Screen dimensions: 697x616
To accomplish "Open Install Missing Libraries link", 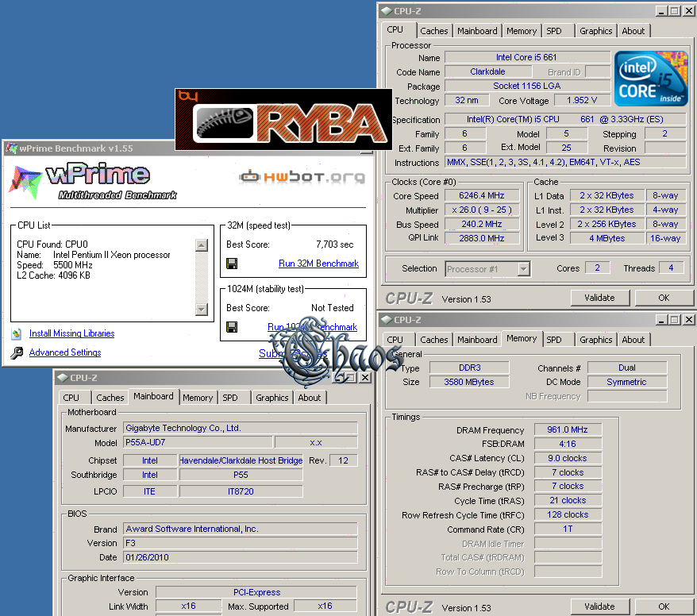I will click(72, 333).
